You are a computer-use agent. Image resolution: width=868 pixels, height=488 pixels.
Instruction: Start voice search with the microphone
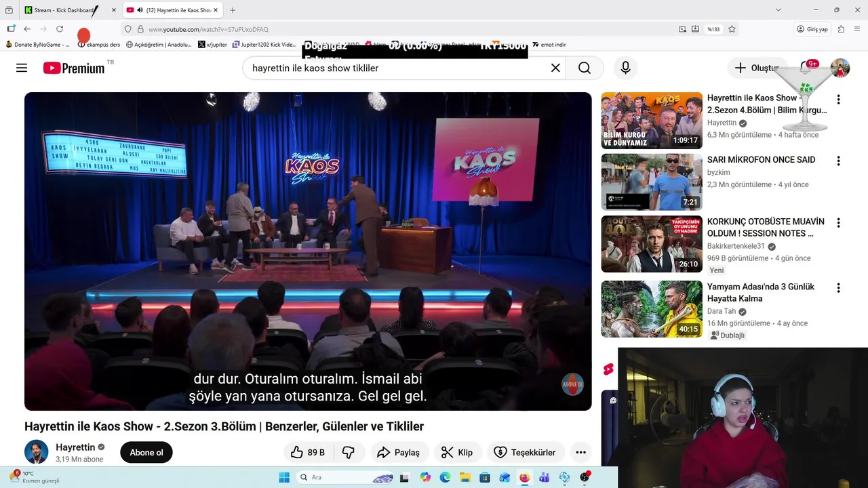[625, 68]
